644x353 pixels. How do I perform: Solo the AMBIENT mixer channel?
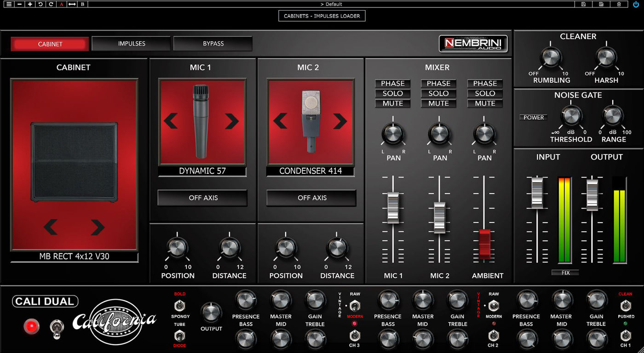point(485,94)
